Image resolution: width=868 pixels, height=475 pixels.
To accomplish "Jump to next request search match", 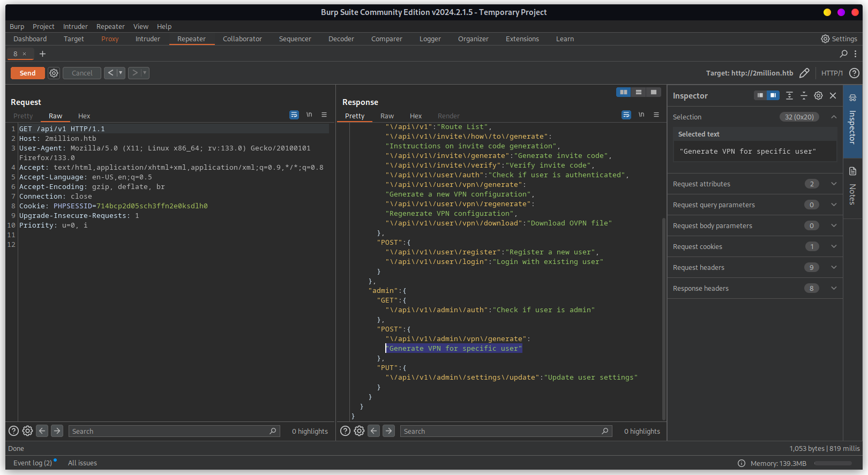I will [x=57, y=431].
